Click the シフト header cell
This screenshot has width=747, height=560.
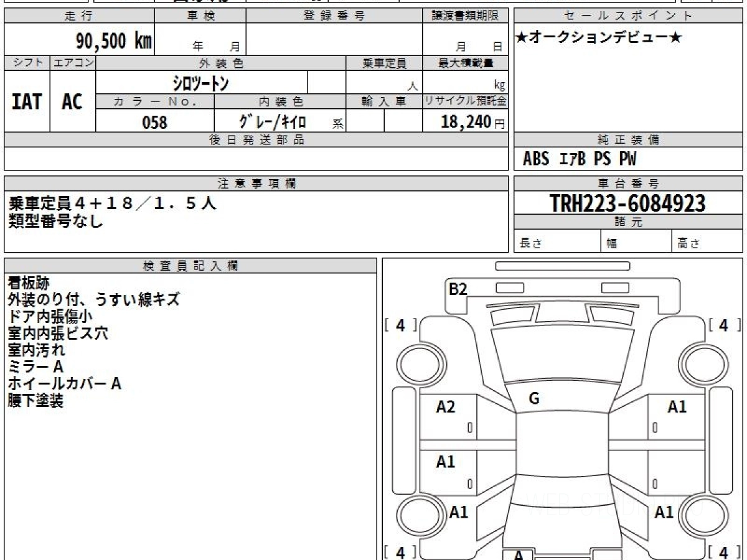[27, 63]
